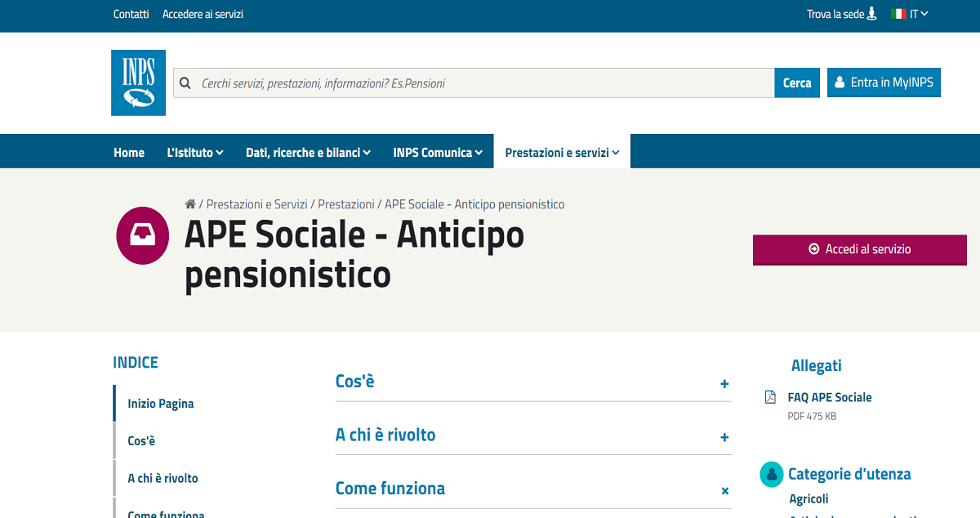This screenshot has width=980, height=518.
Task: Click the Agricoli category link
Action: pyautogui.click(x=809, y=498)
